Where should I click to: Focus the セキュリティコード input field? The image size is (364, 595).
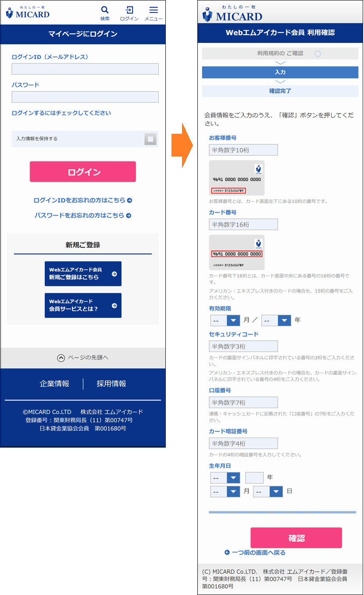tap(243, 346)
